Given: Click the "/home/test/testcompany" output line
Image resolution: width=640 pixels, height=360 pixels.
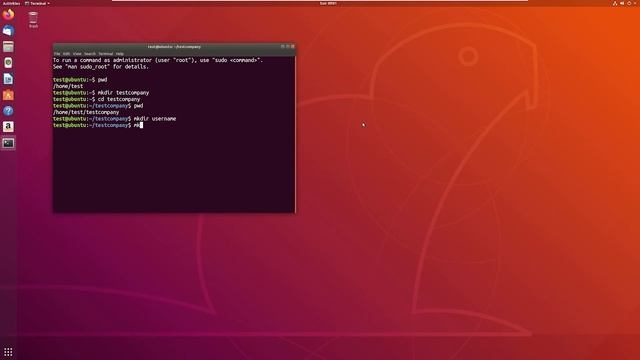Looking at the screenshot, I should point(86,112).
